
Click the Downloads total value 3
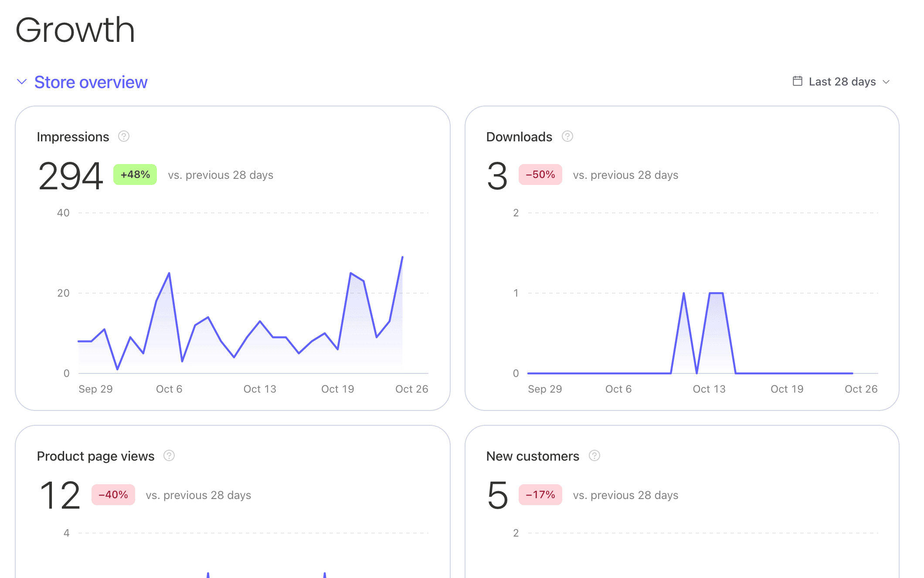[x=497, y=176]
